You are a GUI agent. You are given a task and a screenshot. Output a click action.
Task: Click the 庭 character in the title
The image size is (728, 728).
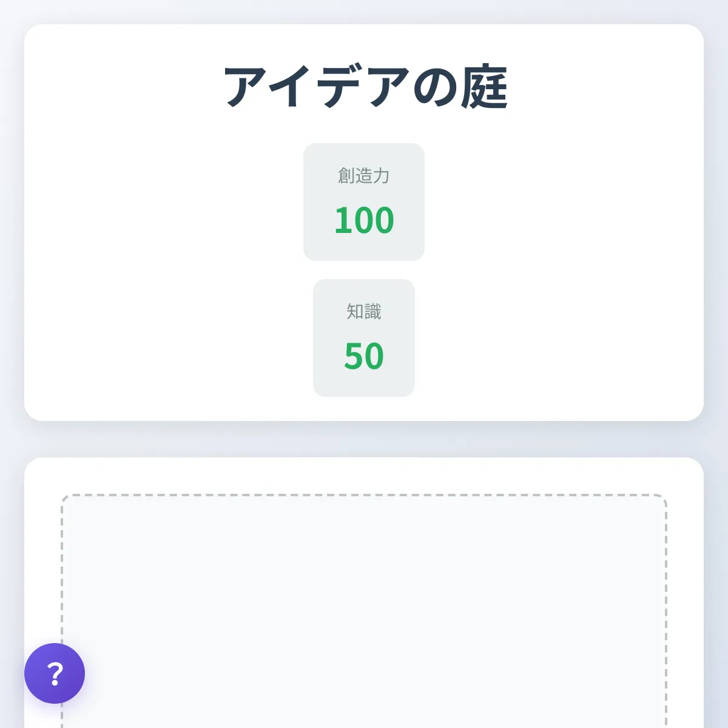click(x=484, y=87)
